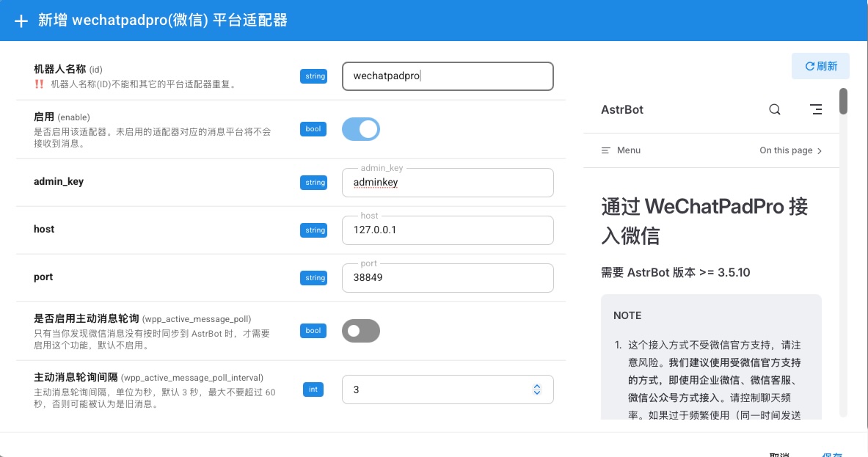Viewport: 868px width, 457px height.
Task: Click the bool badge beside 启用
Action: coord(313,129)
